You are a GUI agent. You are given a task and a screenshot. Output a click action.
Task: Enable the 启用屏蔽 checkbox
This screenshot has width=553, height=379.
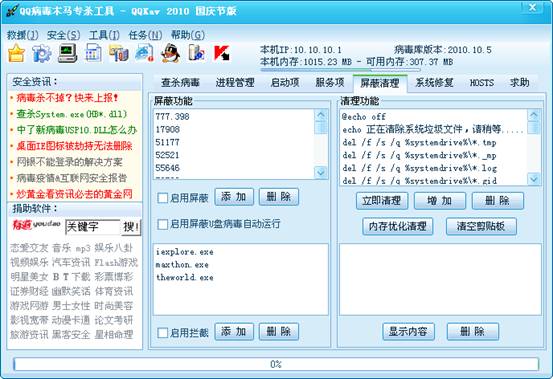(163, 198)
